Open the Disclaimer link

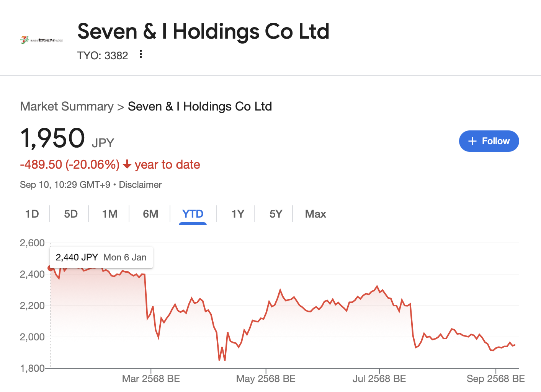tap(140, 185)
